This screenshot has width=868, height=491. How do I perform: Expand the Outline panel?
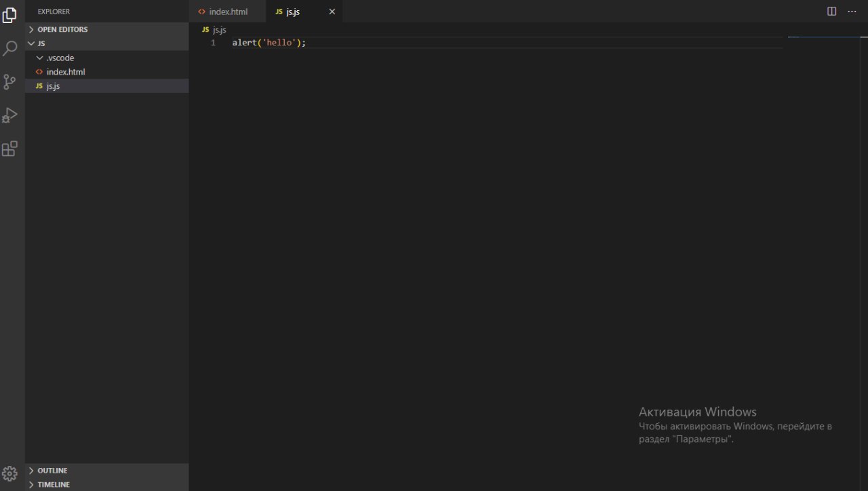[x=52, y=470]
